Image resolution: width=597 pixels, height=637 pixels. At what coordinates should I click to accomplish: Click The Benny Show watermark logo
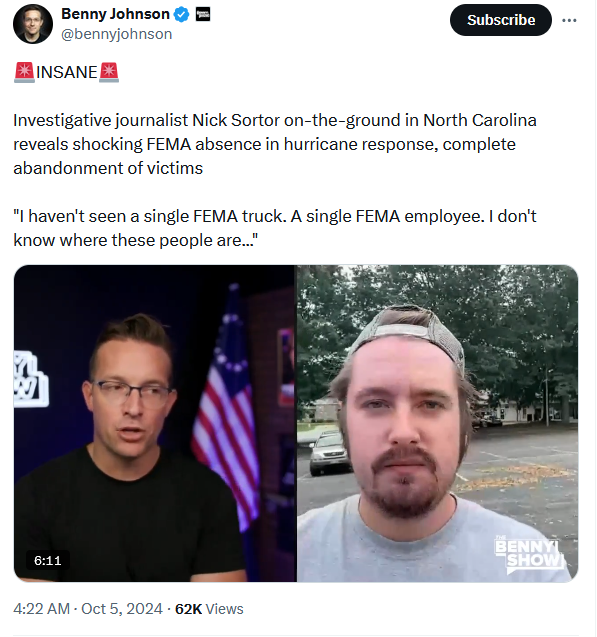[530, 555]
